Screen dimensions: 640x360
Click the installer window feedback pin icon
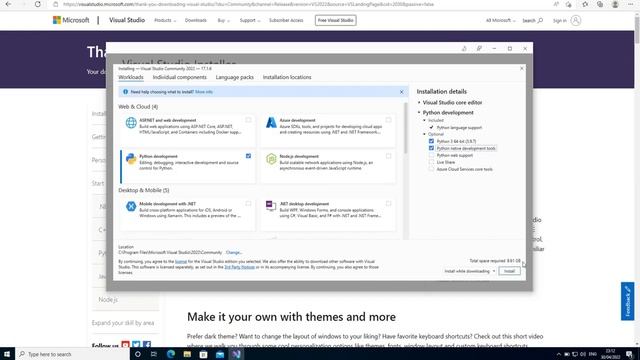479,49
